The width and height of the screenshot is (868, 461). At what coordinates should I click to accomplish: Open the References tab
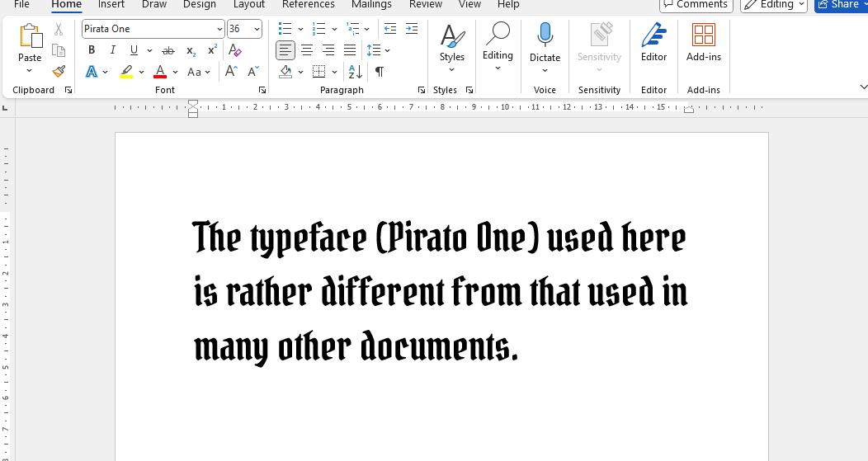pyautogui.click(x=309, y=4)
